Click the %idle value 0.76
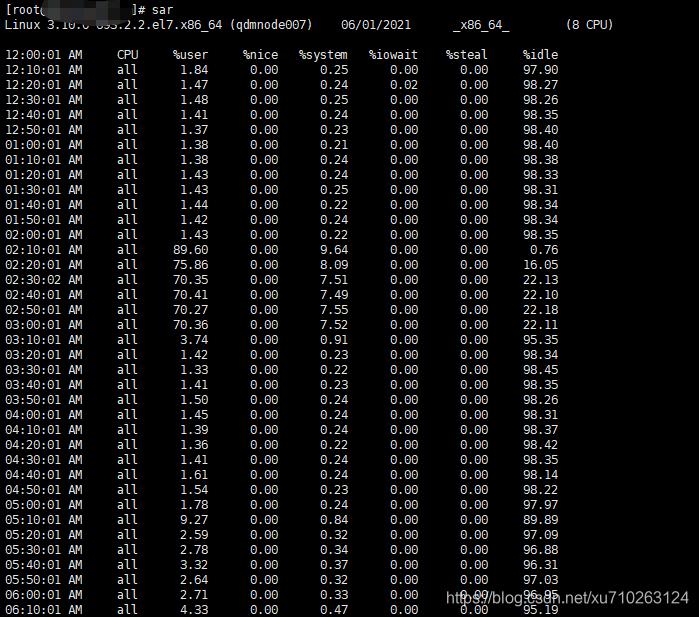The height and width of the screenshot is (617, 699). point(544,250)
